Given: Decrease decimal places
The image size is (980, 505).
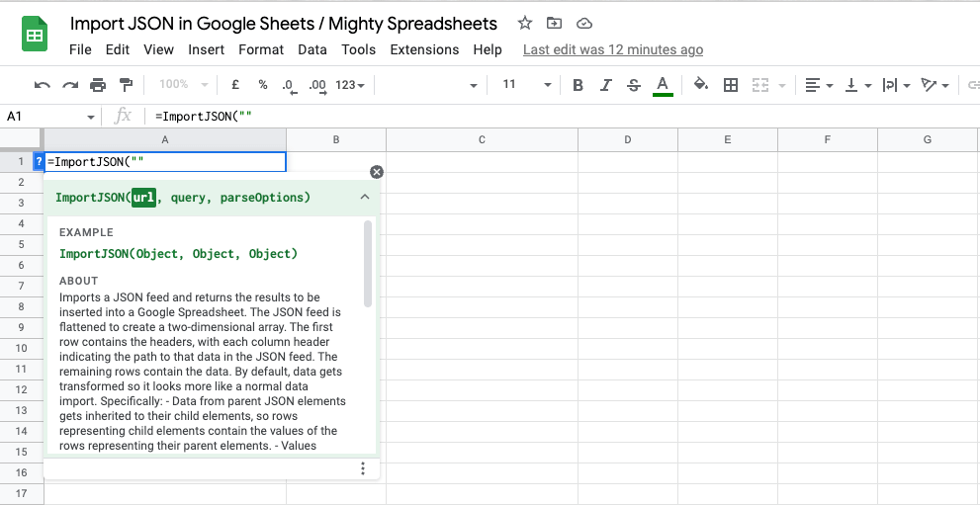Looking at the screenshot, I should (290, 86).
